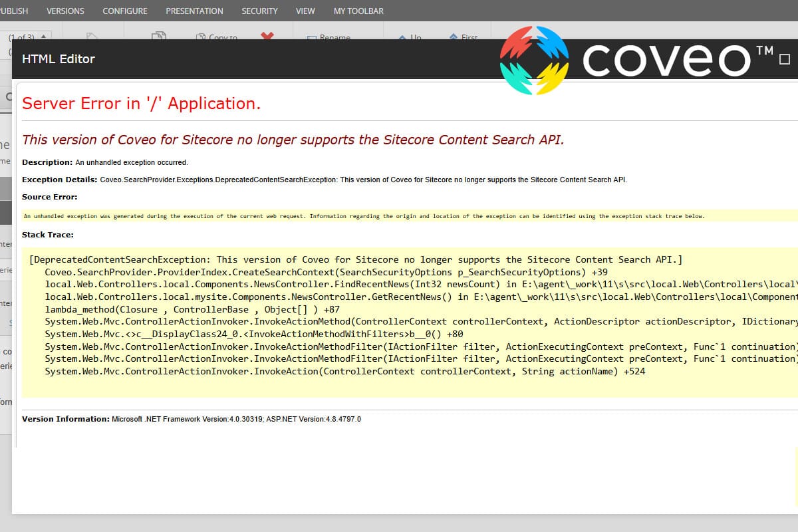The image size is (798, 532).
Task: Click the [DeprecatedContentSearchException...] stack trace first line
Action: click(x=356, y=259)
